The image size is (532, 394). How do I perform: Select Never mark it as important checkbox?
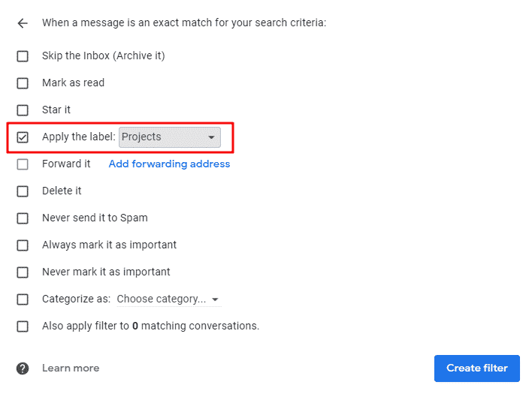coord(23,272)
